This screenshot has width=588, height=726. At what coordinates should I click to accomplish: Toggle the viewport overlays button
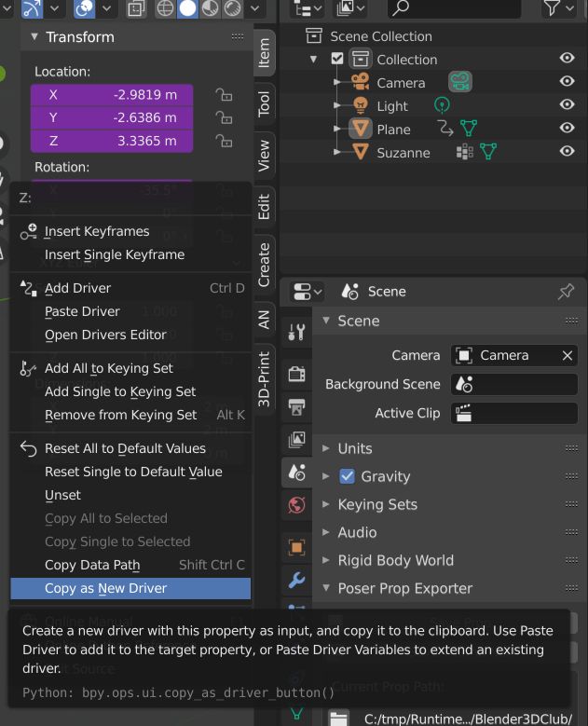click(x=84, y=7)
